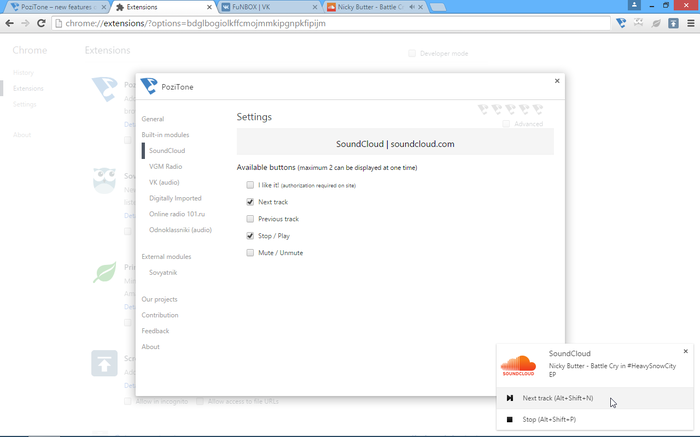The height and width of the screenshot is (437, 700).
Task: Click the owl extension icon in the toolbar
Action: [638, 23]
